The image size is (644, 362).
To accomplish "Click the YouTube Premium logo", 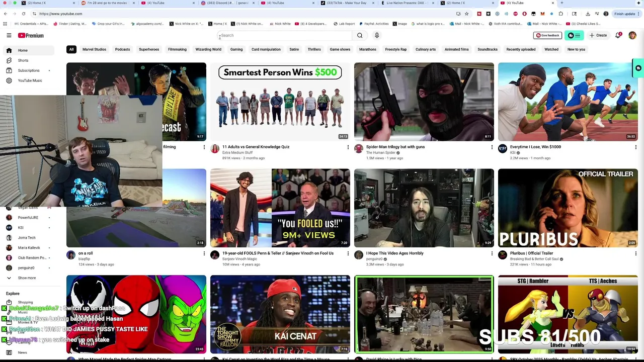I will coord(31,35).
